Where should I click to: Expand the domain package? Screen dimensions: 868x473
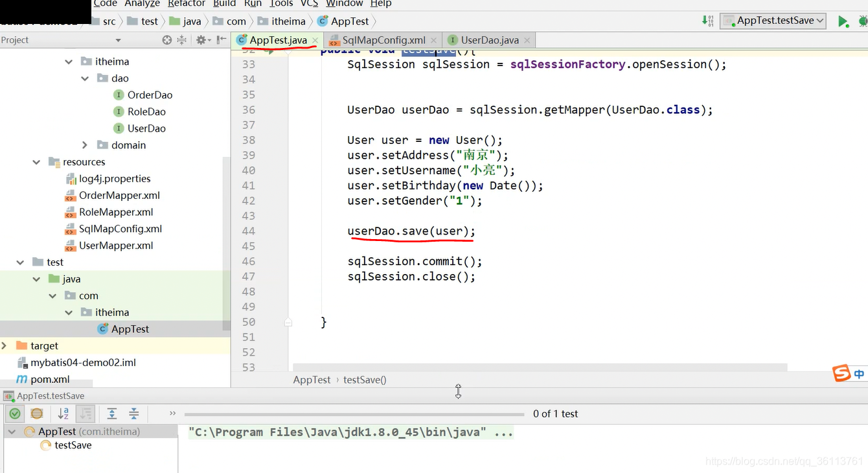tap(85, 145)
